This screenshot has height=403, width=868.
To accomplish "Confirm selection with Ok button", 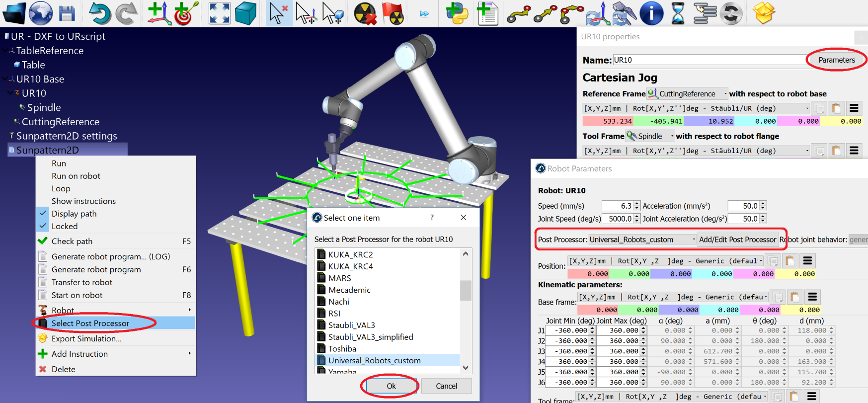I will coord(392,386).
